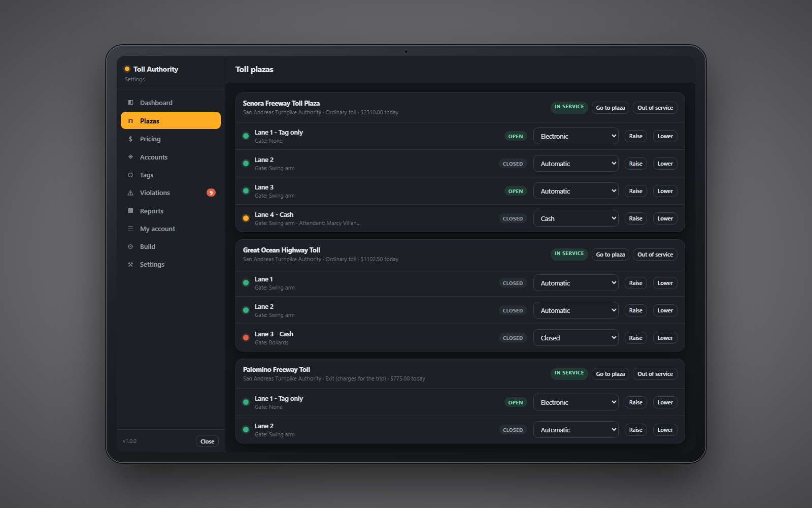Click the Violations warning triangle icon
Viewport: 812px width, 508px height.
130,193
